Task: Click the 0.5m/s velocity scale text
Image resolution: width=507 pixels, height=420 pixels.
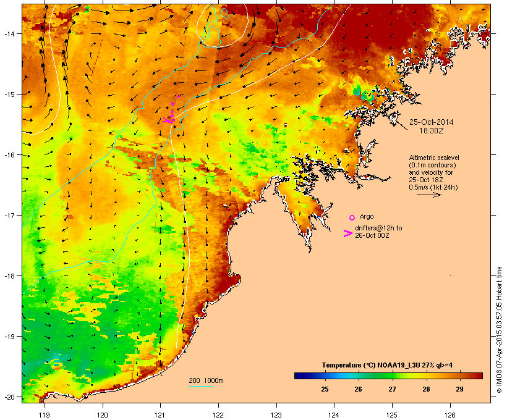Action: tap(433, 187)
